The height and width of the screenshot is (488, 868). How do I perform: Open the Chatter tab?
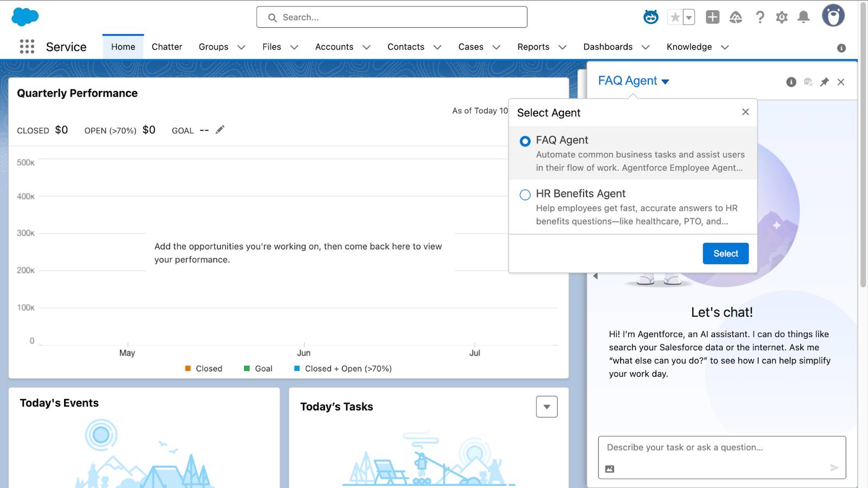167,47
